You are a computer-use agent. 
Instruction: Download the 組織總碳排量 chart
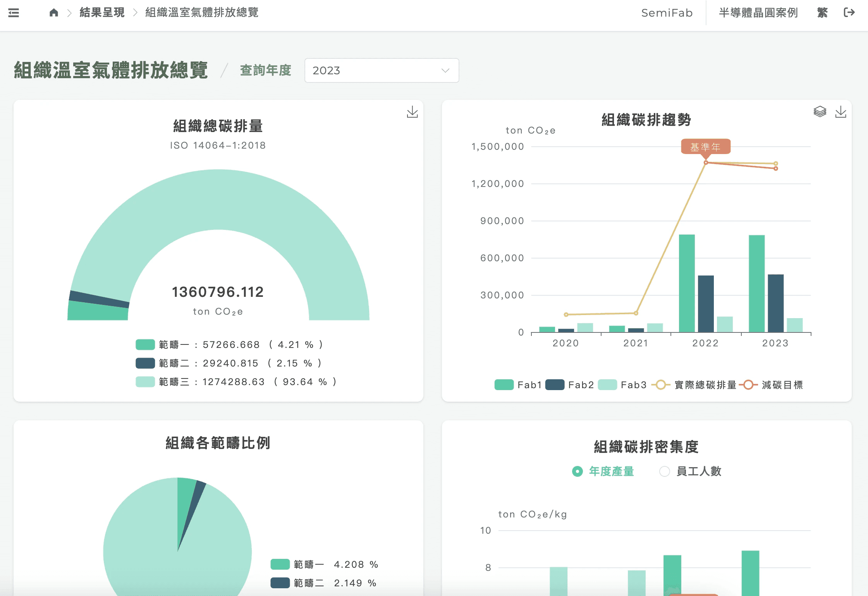(412, 112)
